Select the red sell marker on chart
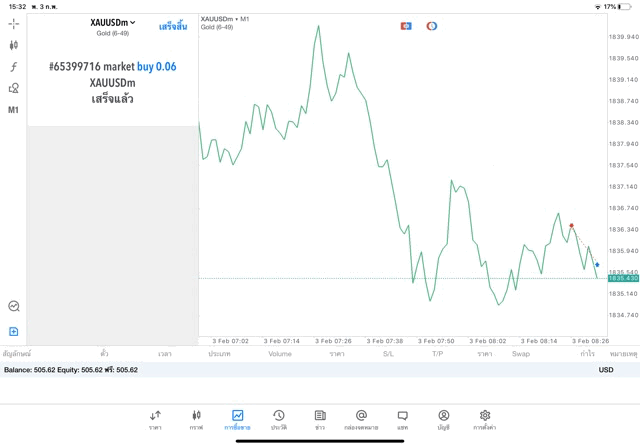This screenshot has width=640, height=447. click(571, 225)
